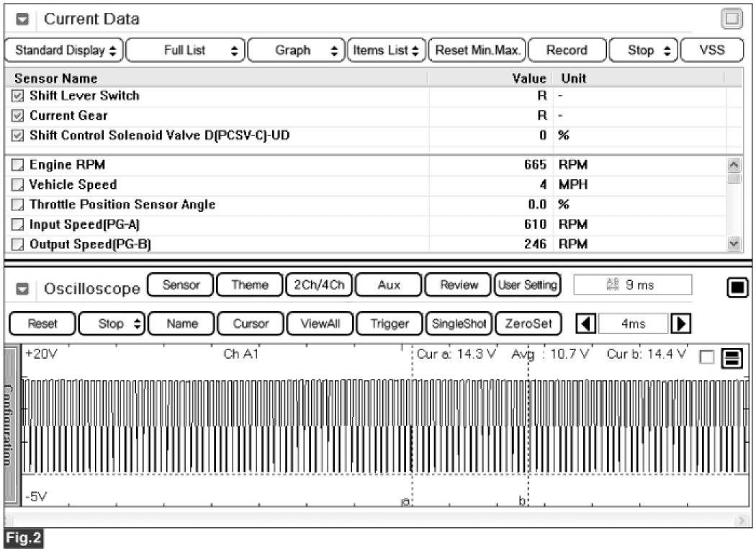Image resolution: width=756 pixels, height=551 pixels.
Task: Uncheck Shift Control Solenoid Valve D checkbox
Action: point(18,135)
